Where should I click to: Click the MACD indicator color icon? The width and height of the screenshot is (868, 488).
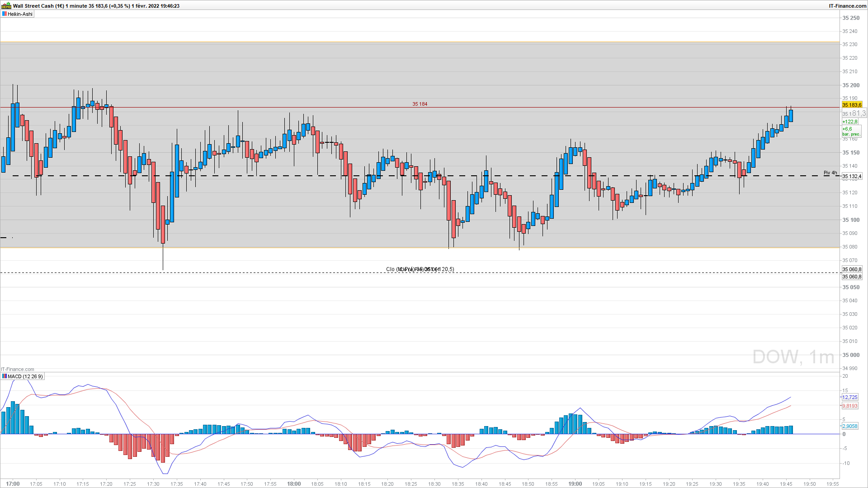click(4, 376)
